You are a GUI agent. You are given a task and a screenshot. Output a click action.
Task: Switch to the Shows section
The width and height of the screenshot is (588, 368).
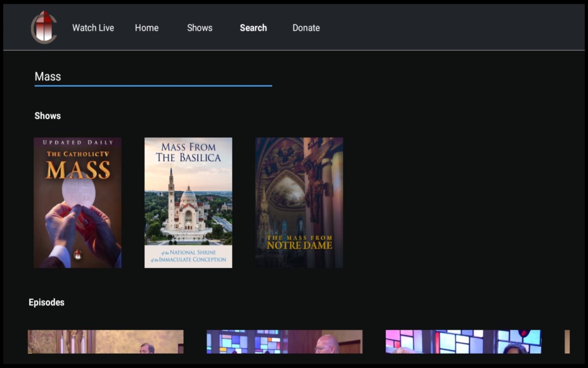pos(200,28)
